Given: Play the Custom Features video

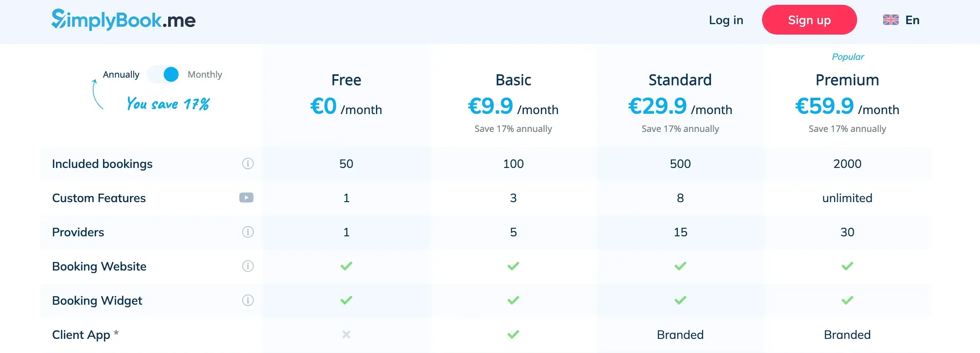Looking at the screenshot, I should pos(246,198).
